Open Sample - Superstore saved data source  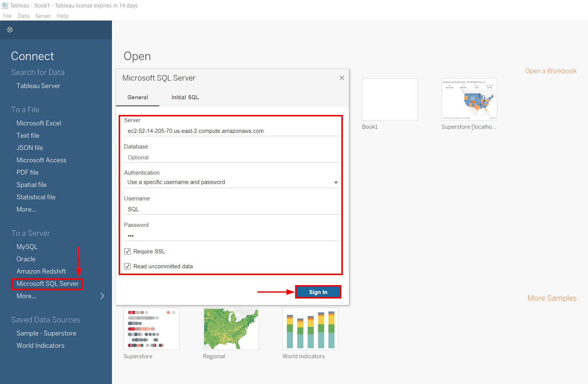tap(46, 333)
